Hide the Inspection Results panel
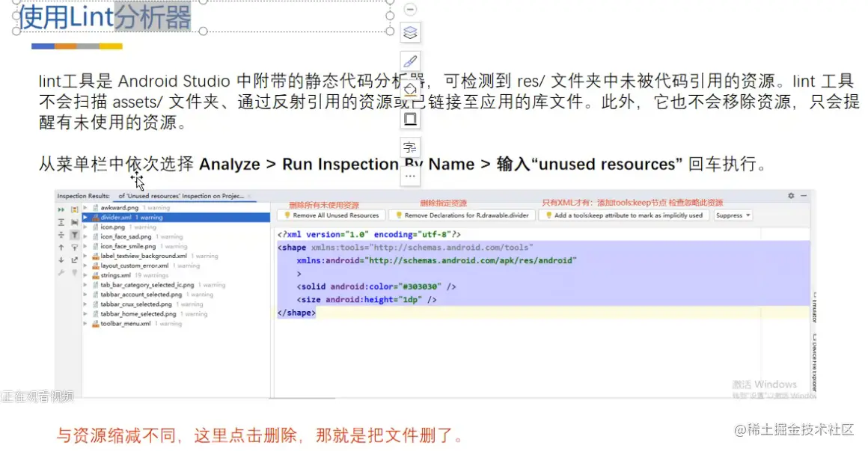 point(804,196)
